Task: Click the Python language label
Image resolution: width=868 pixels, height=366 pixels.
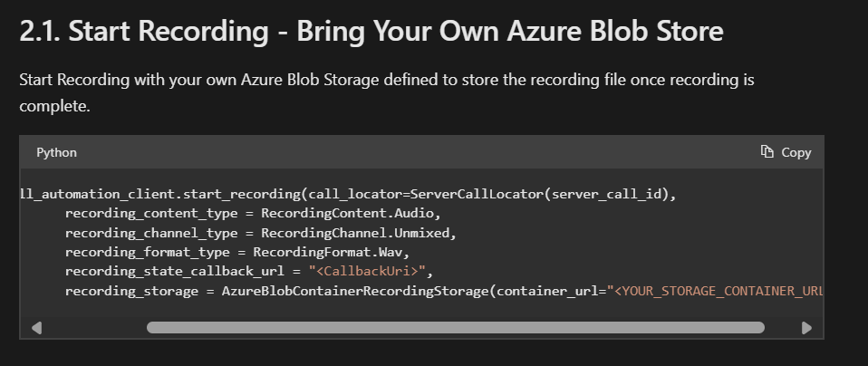Action: point(56,153)
